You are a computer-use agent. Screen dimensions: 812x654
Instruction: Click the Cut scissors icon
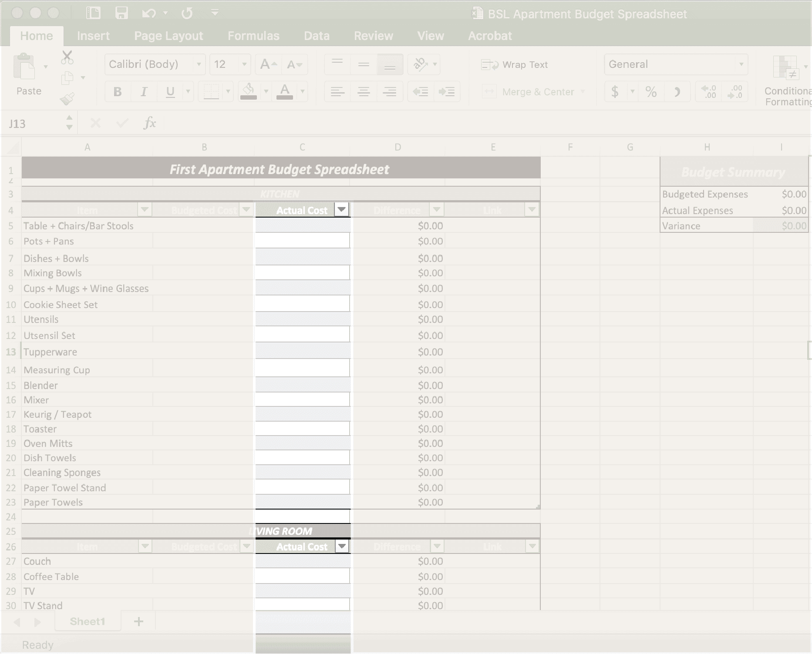[67, 57]
